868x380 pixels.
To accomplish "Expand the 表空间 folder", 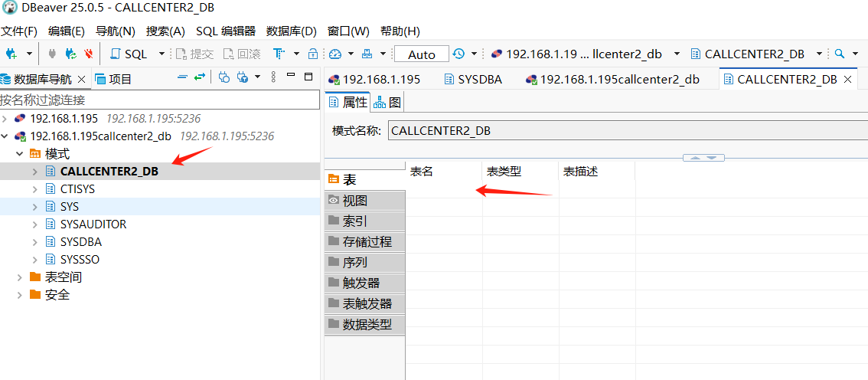I will (x=20, y=277).
